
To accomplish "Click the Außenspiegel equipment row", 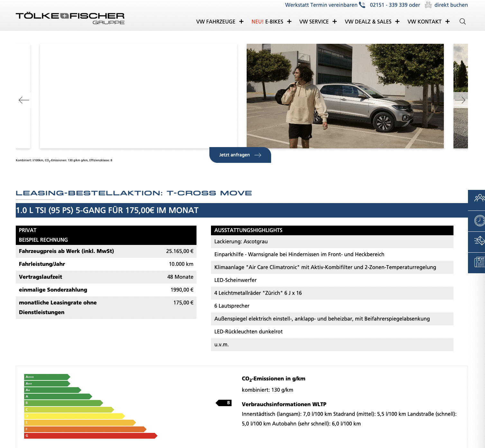I will pyautogui.click(x=332, y=319).
